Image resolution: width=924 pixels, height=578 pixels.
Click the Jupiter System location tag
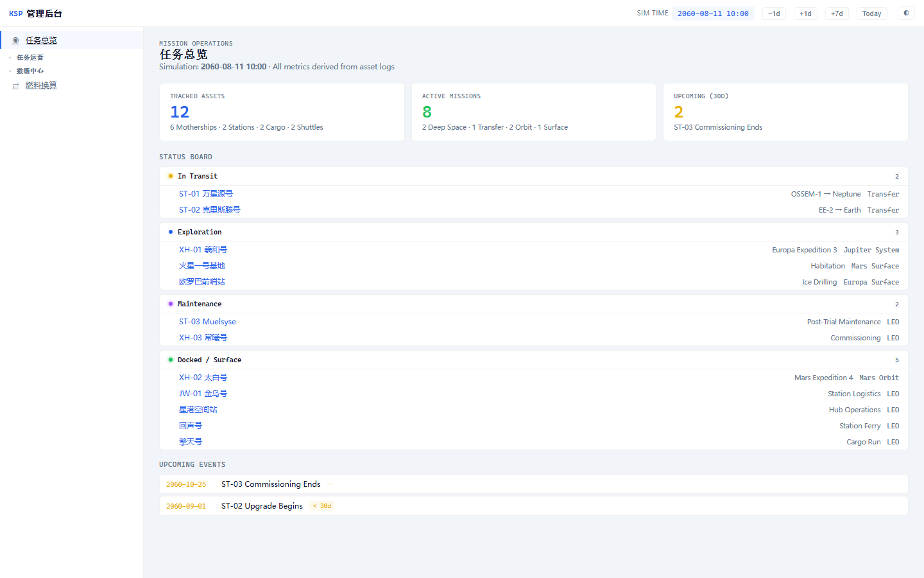[871, 250]
